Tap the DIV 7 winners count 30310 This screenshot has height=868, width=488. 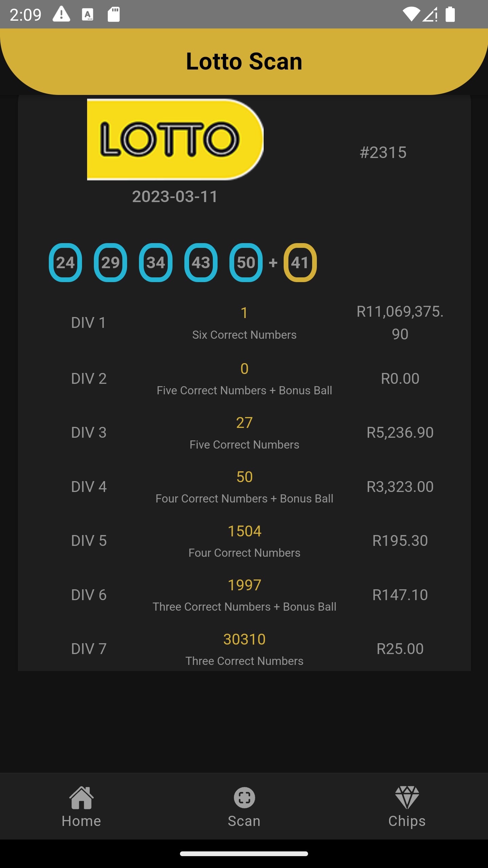coord(244,639)
